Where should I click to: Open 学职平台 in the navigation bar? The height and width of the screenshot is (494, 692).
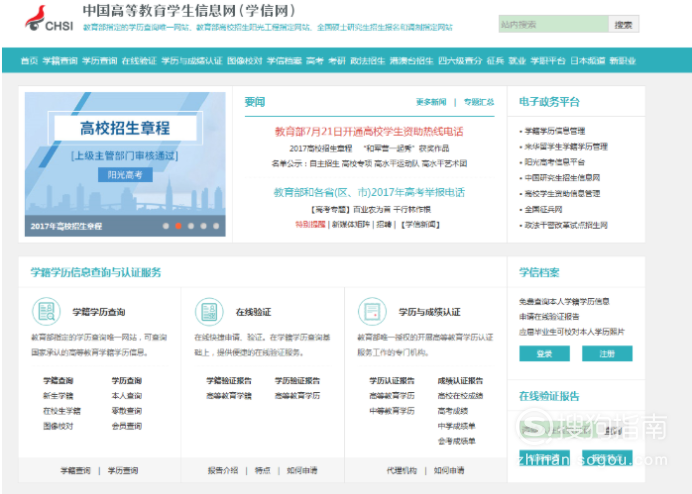(548, 61)
